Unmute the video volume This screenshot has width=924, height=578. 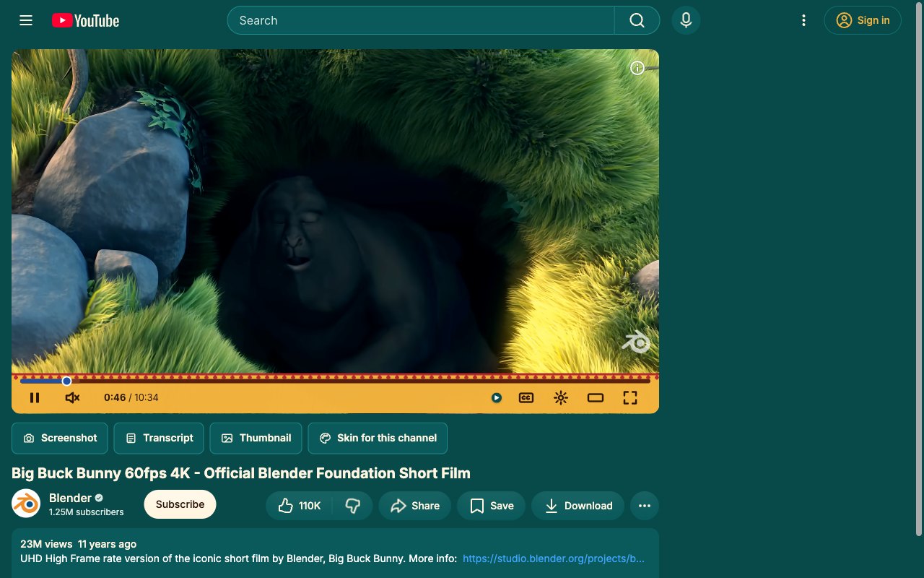point(72,397)
